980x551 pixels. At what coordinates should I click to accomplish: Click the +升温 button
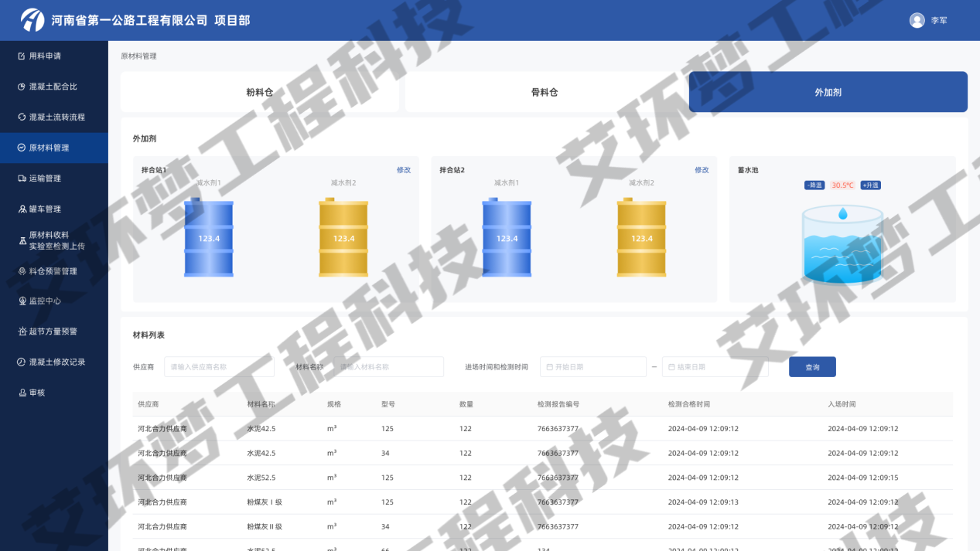point(870,185)
